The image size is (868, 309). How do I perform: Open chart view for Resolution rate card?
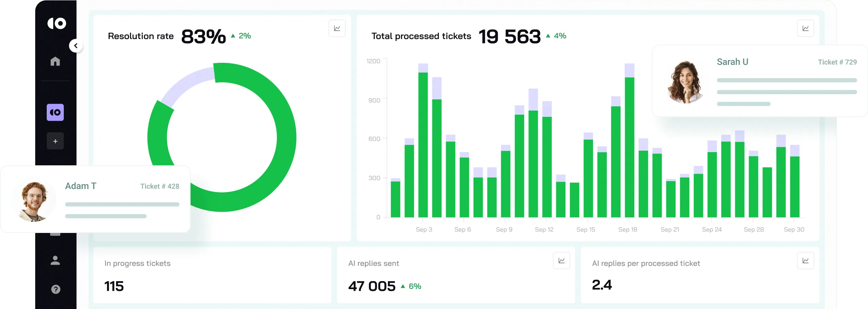tap(337, 28)
